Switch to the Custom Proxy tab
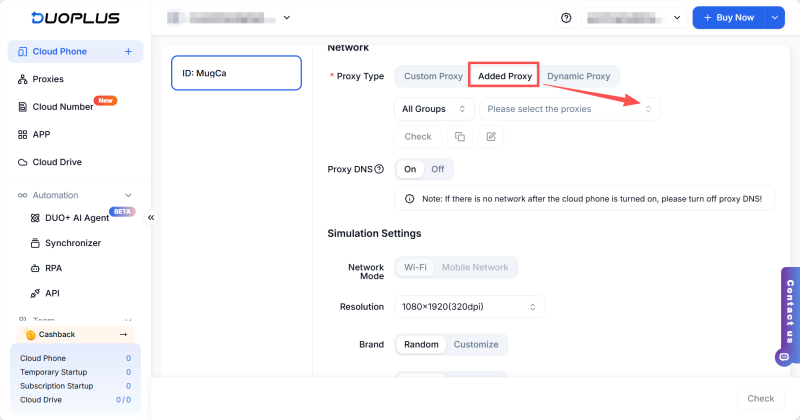Screen dimensions: 800x420 coord(433,76)
